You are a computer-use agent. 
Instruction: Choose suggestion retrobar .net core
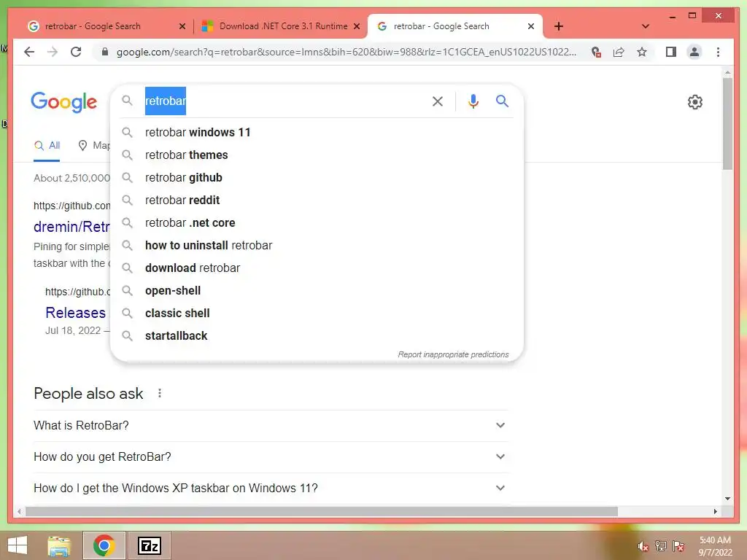click(317, 223)
